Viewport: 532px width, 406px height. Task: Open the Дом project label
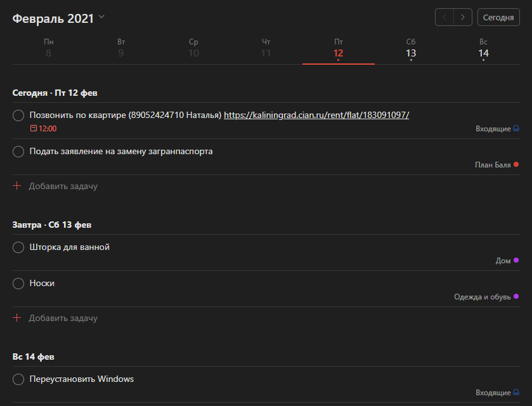pyautogui.click(x=503, y=261)
